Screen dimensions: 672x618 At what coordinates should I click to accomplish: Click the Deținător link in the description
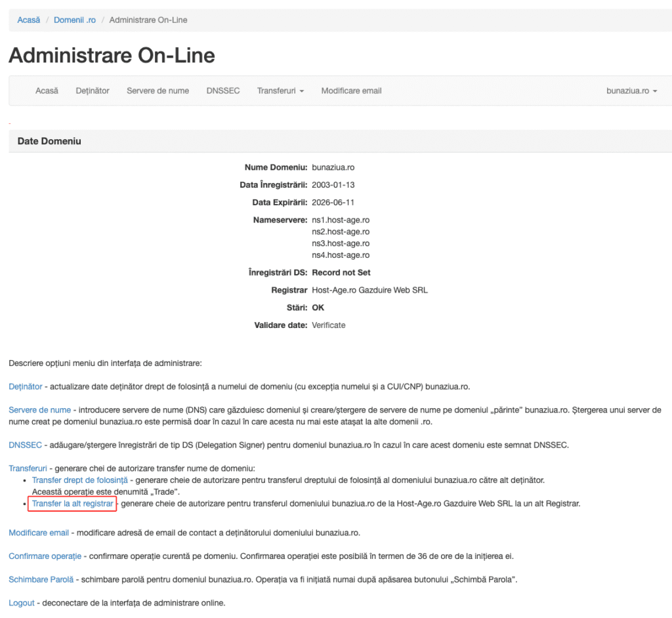click(26, 386)
